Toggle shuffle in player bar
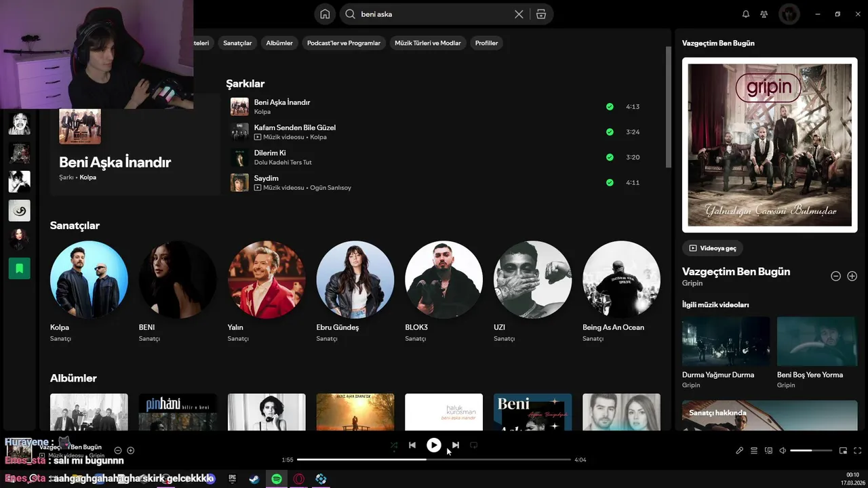Viewport: 868px width, 488px height. coord(394,445)
